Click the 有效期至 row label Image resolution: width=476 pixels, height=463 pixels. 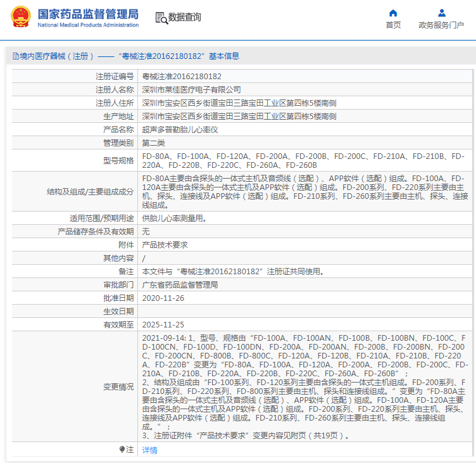(118, 325)
